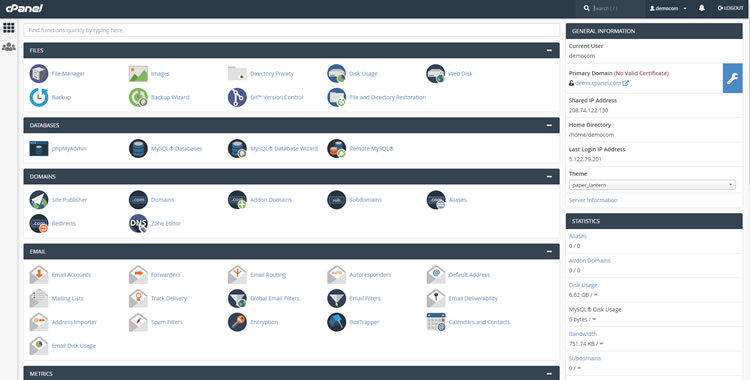This screenshot has height=380, width=750.
Task: Open the Address Importer link
Action: click(x=74, y=322)
